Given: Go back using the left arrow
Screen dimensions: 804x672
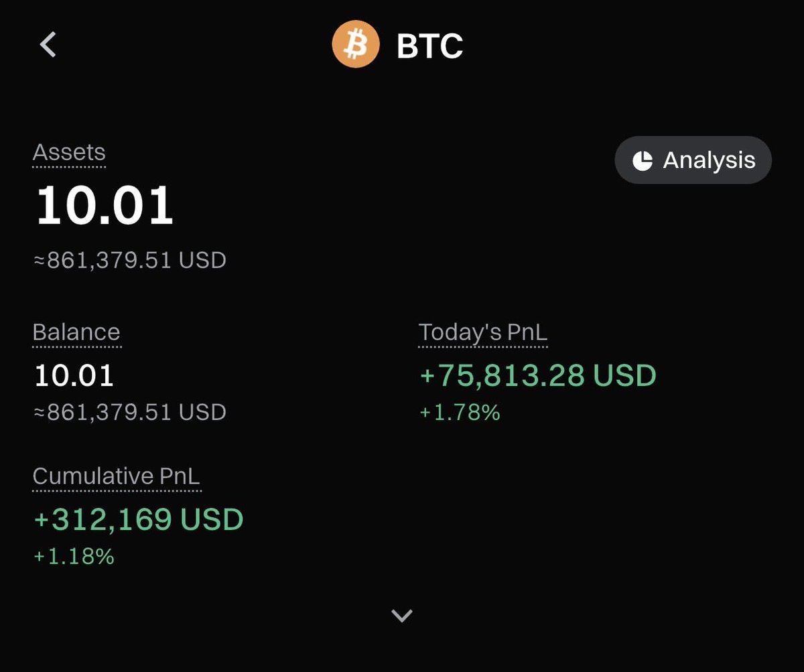Looking at the screenshot, I should 48,46.
